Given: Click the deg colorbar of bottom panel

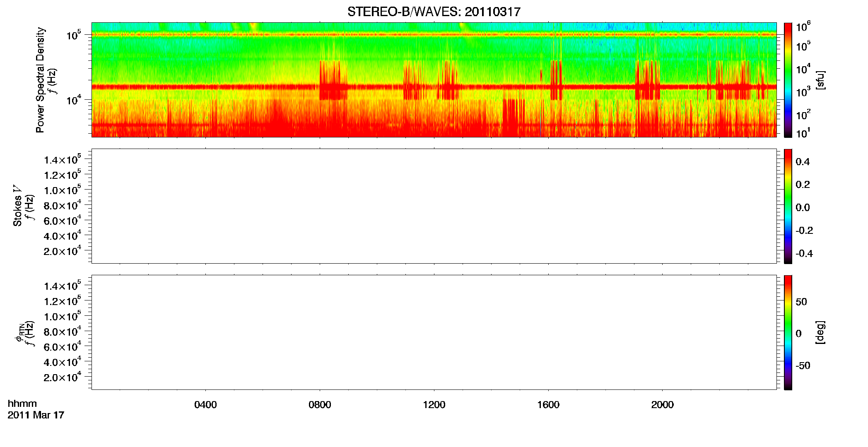Looking at the screenshot, I should [x=788, y=332].
